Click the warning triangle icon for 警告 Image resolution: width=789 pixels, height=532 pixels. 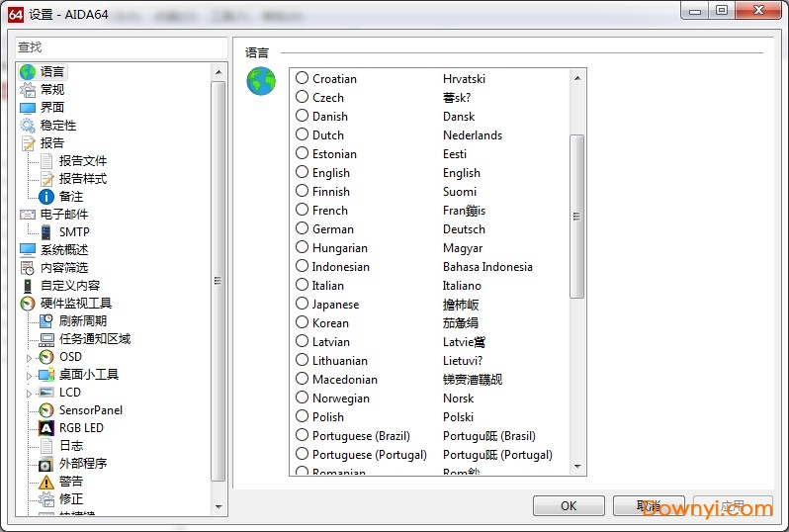(x=45, y=482)
